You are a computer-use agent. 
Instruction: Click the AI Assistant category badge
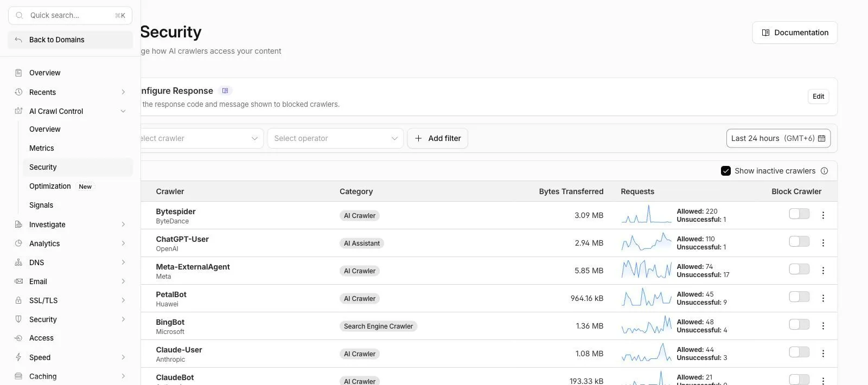point(362,243)
